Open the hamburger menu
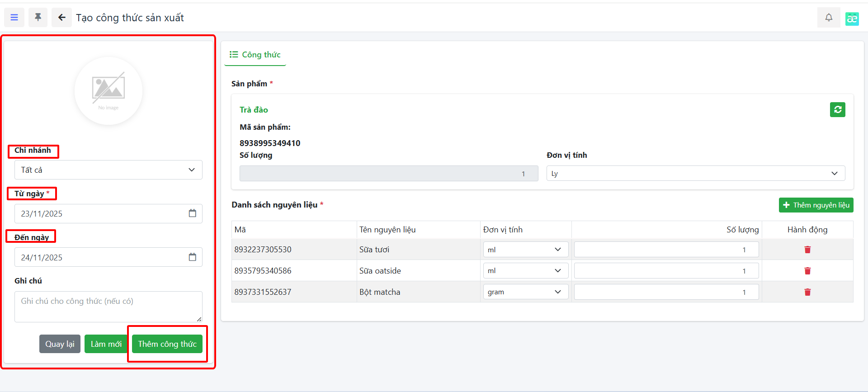Viewport: 868px width, 392px height. 14,18
